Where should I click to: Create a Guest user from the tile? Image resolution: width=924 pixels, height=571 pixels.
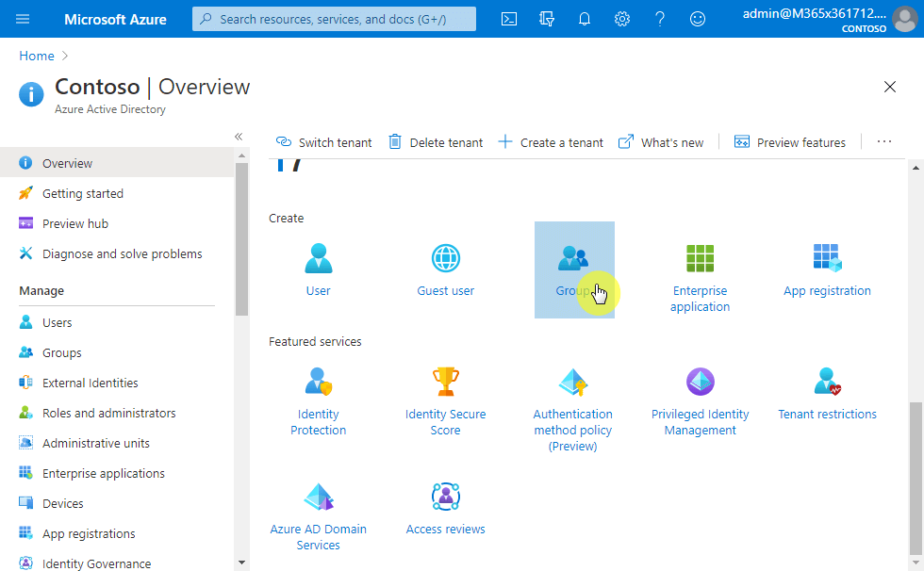click(445, 270)
